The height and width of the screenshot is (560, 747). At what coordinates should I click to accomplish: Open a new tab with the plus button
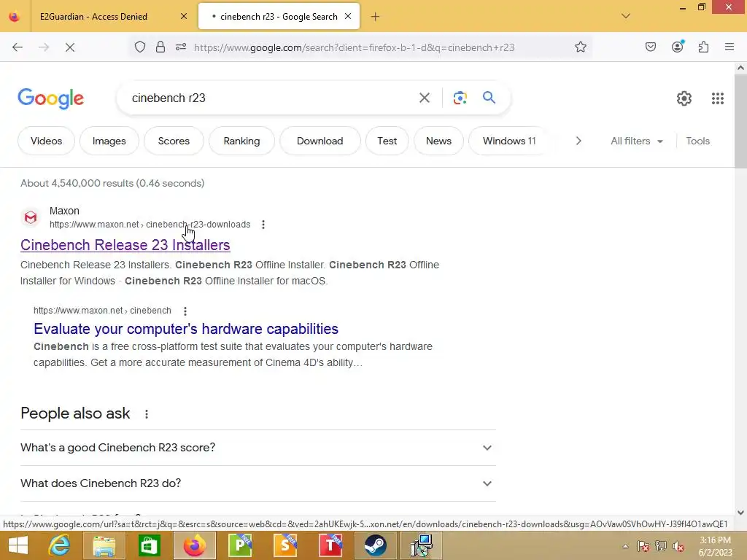(x=376, y=17)
